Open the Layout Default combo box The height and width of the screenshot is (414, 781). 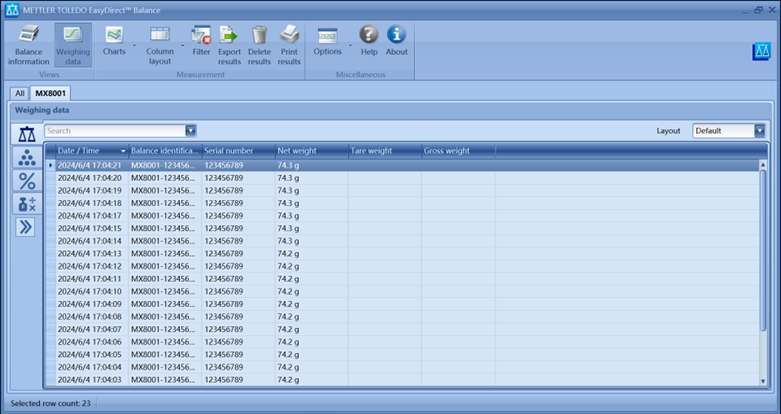coord(729,131)
